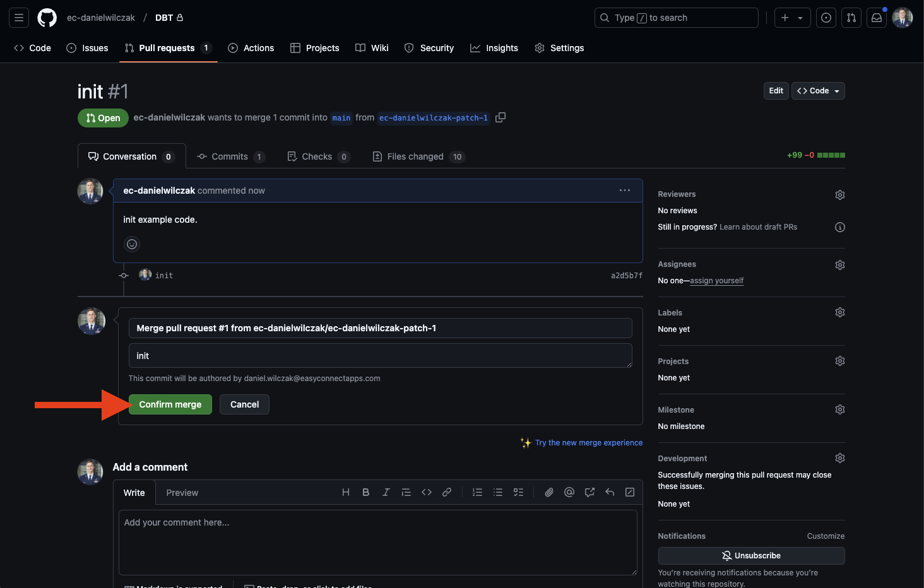Insert a numbered list in the editor
924x588 pixels.
(478, 492)
